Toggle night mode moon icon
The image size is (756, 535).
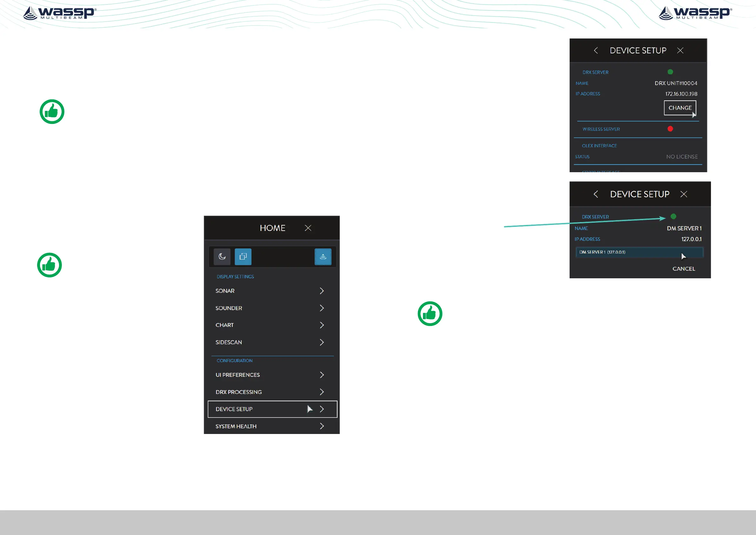tap(222, 257)
